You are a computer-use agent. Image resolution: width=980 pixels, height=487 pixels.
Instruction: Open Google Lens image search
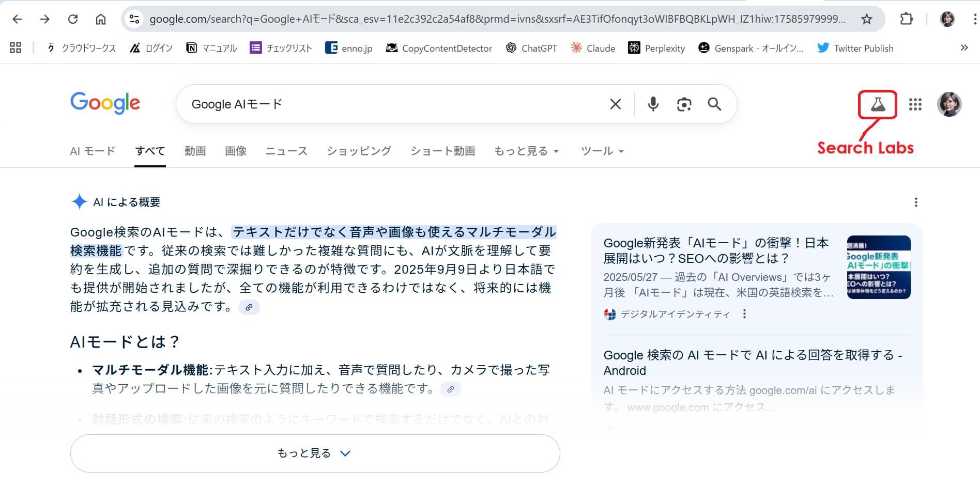(684, 104)
